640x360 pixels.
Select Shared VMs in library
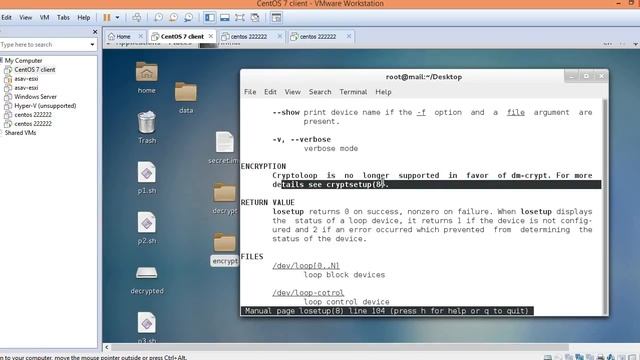tap(20, 133)
